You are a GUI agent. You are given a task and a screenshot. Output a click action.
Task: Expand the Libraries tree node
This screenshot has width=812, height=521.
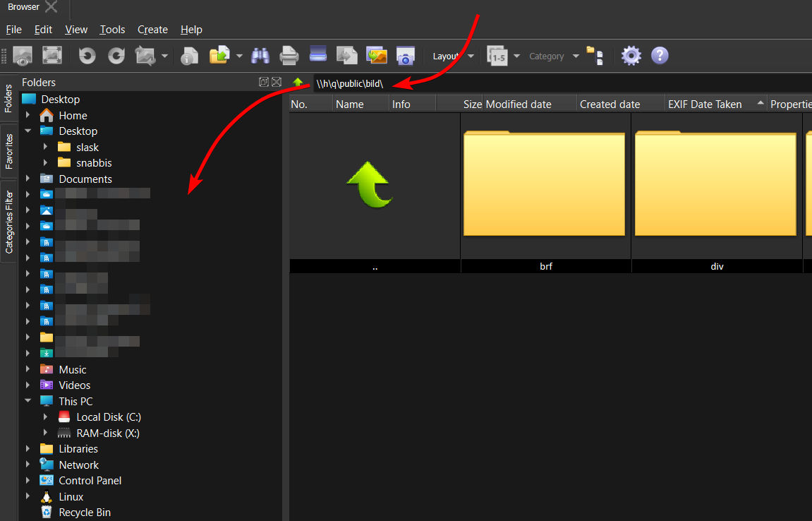tap(28, 449)
